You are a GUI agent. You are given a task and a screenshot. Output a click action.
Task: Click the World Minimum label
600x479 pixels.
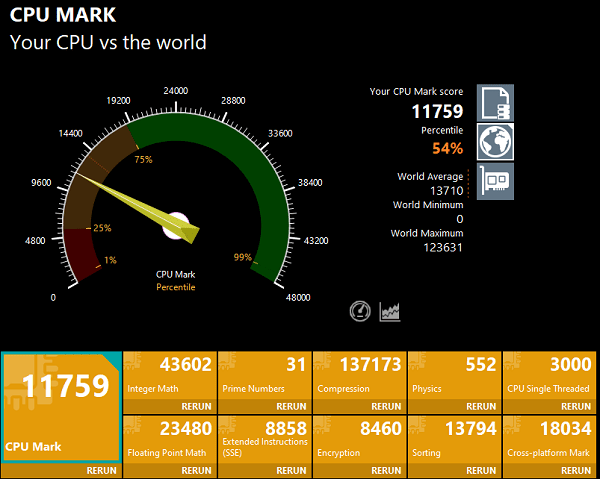click(428, 205)
